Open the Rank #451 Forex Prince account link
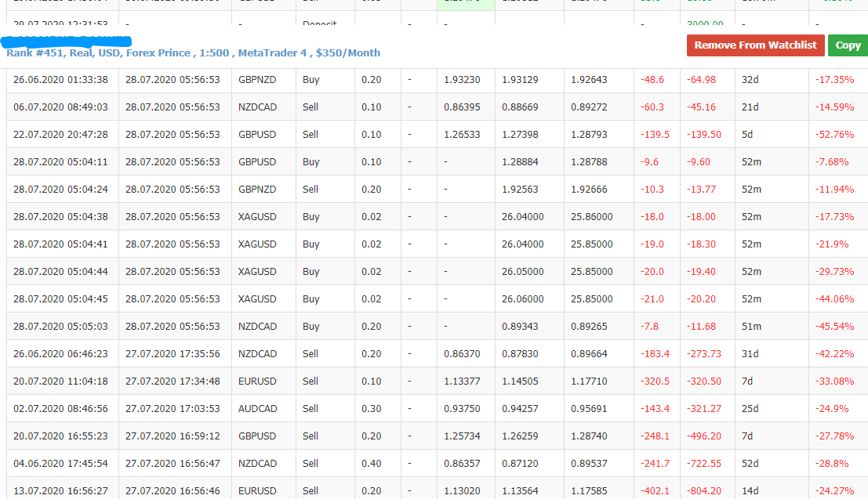Image resolution: width=868 pixels, height=499 pixels. [193, 53]
